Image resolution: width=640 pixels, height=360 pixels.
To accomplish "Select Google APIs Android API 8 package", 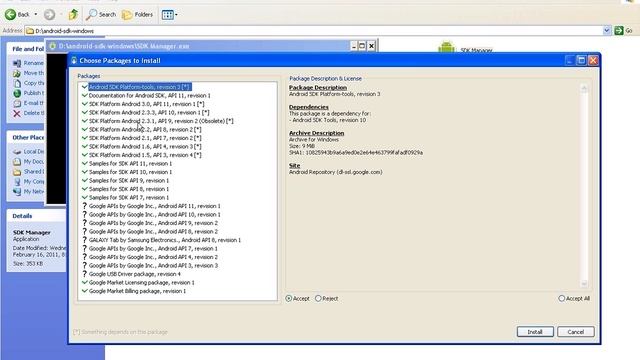I will coord(153,231).
